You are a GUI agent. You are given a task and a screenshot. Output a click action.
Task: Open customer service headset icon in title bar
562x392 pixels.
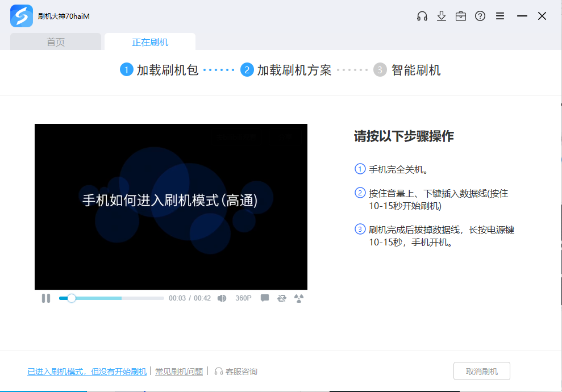point(422,16)
